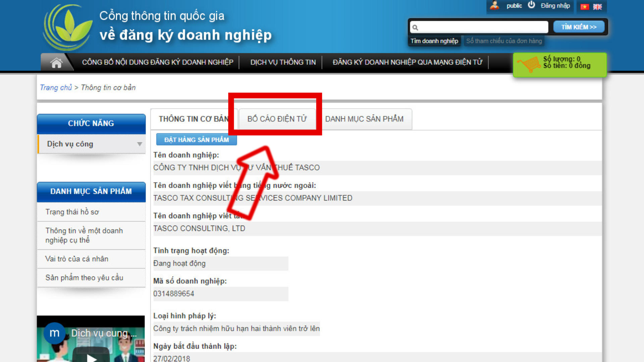Viewport: 644px width, 362px height.
Task: Click the Đặt hàng sản phẩm button
Action: point(197,140)
